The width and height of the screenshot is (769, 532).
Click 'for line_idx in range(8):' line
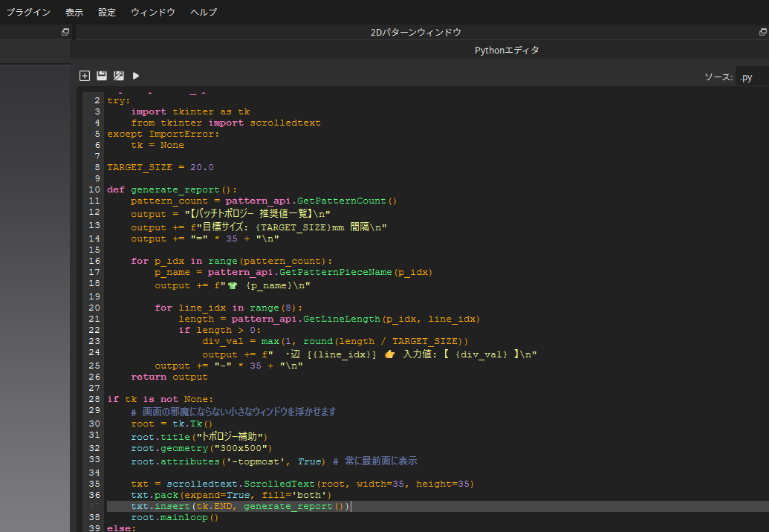pos(229,308)
